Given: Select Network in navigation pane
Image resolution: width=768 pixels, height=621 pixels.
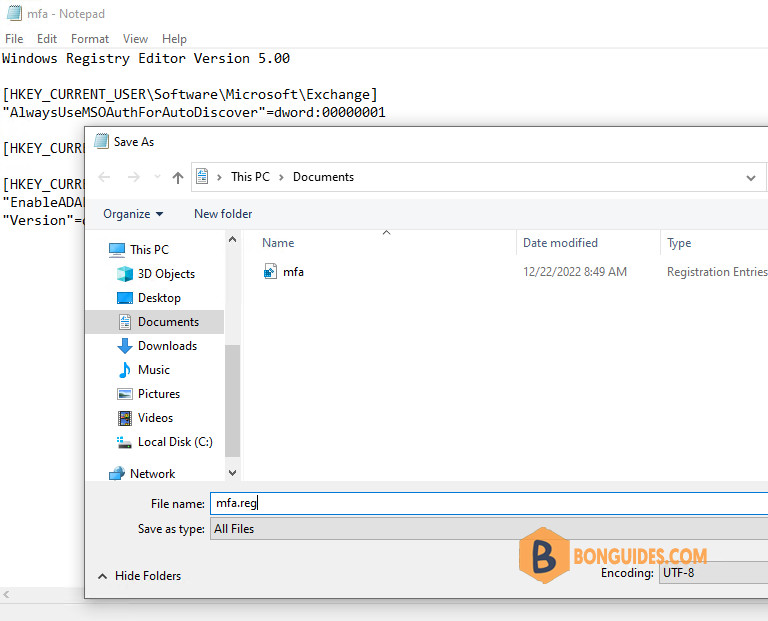Looking at the screenshot, I should click(x=152, y=474).
